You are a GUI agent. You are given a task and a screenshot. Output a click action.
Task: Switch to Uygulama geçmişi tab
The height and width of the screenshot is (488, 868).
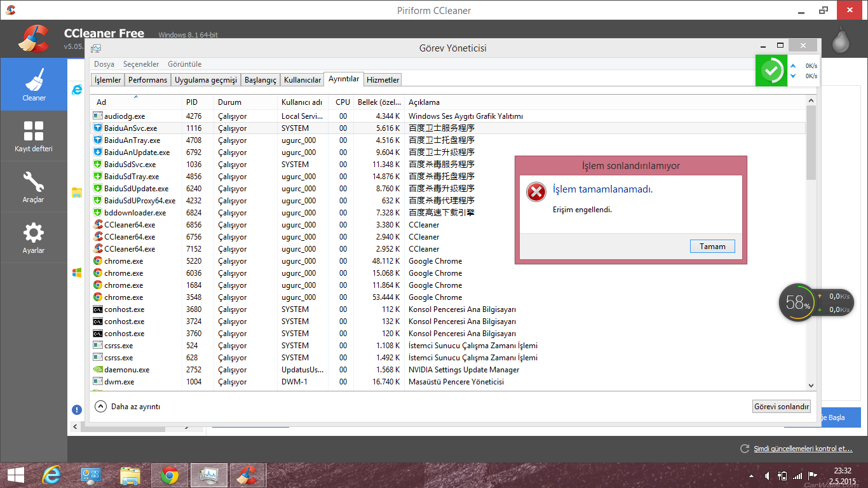pyautogui.click(x=205, y=79)
